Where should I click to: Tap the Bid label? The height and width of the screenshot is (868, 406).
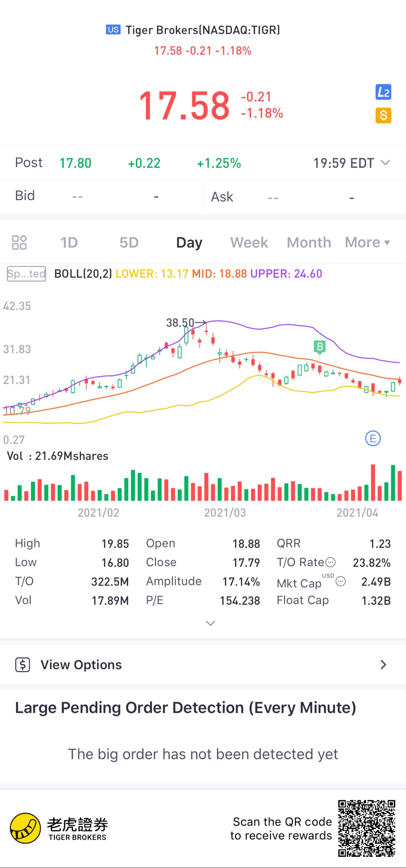(x=25, y=195)
